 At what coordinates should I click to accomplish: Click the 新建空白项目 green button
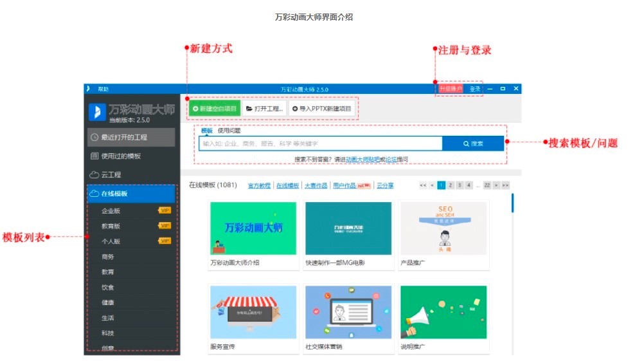point(215,109)
